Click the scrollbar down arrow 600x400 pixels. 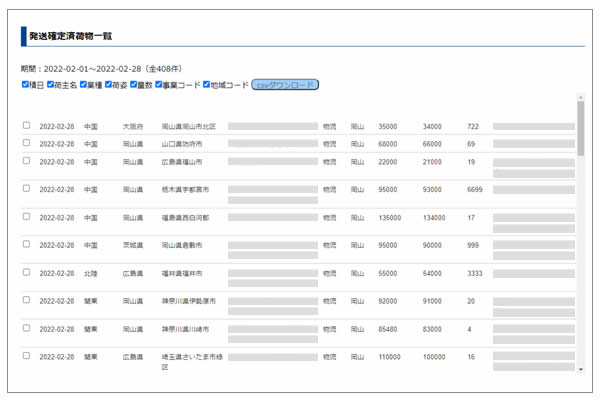pos(580,369)
